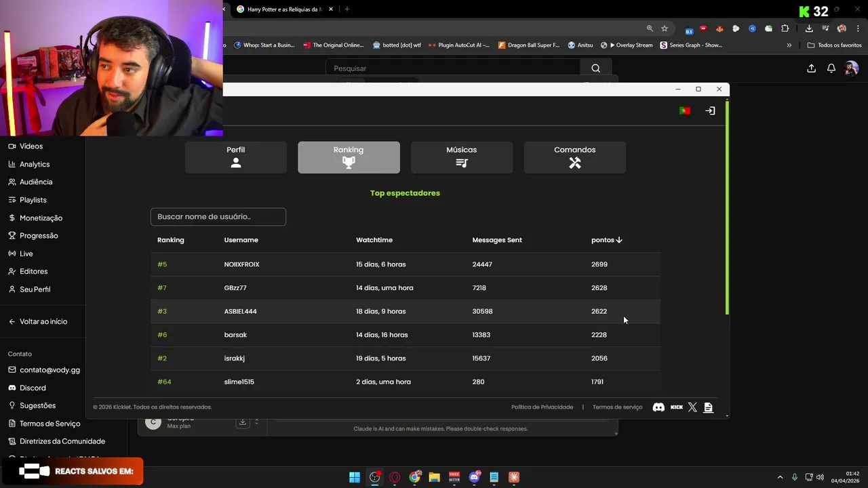Viewport: 868px width, 488px height.
Task: Open Analytics in the sidebar
Action: 35,164
